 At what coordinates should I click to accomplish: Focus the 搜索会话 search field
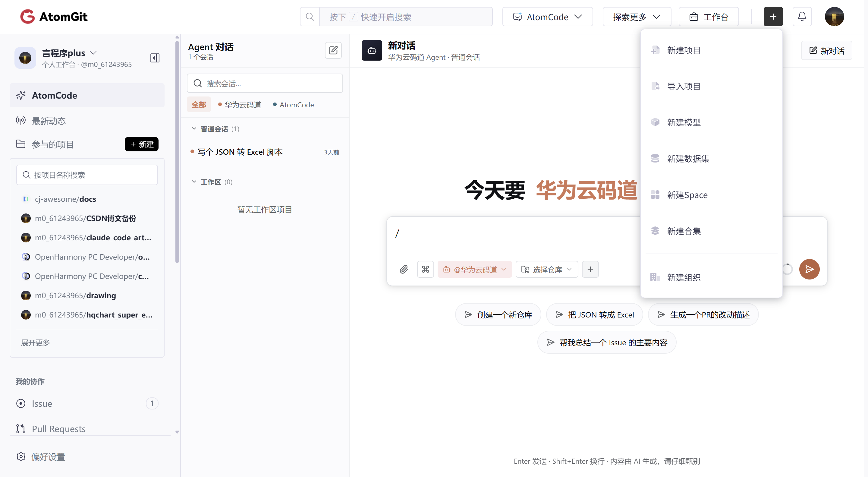[265, 83]
